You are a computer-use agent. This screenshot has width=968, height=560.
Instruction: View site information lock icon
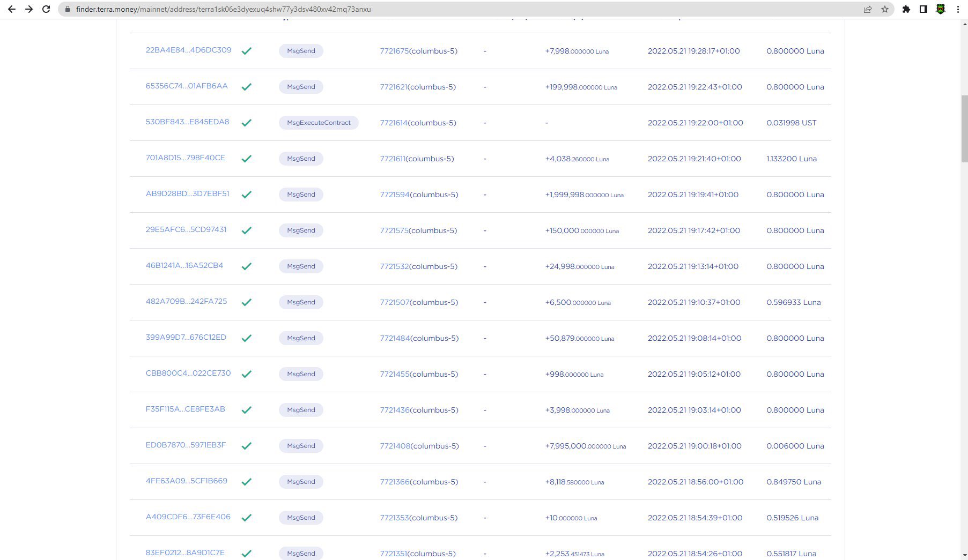pyautogui.click(x=68, y=9)
